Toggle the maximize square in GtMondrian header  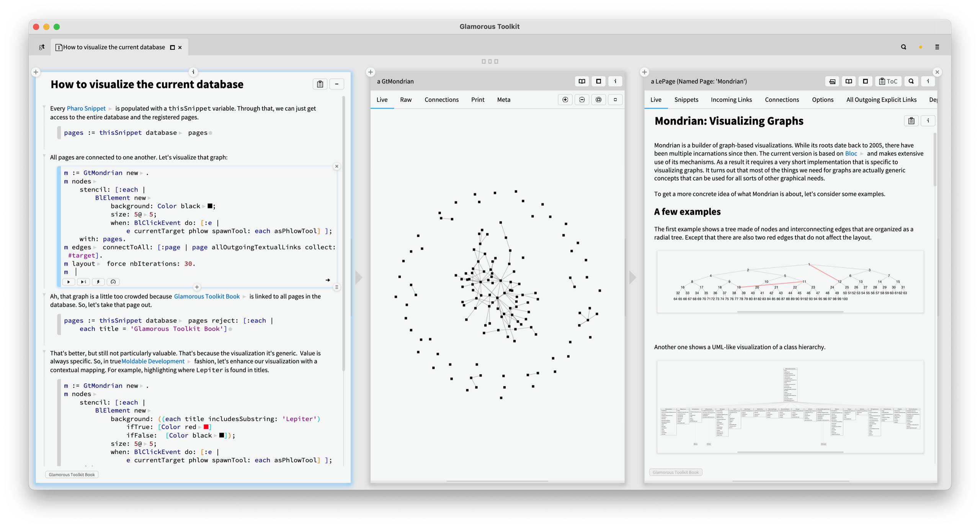599,81
